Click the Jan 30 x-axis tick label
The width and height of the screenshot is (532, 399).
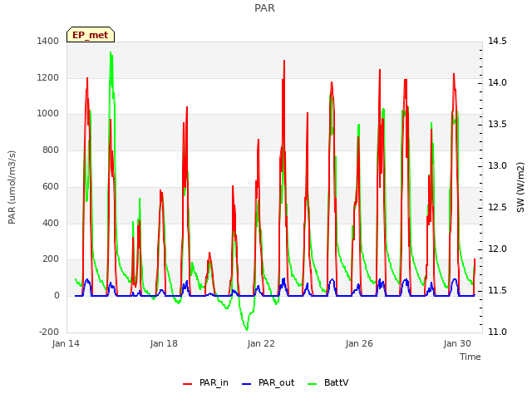pos(457,343)
